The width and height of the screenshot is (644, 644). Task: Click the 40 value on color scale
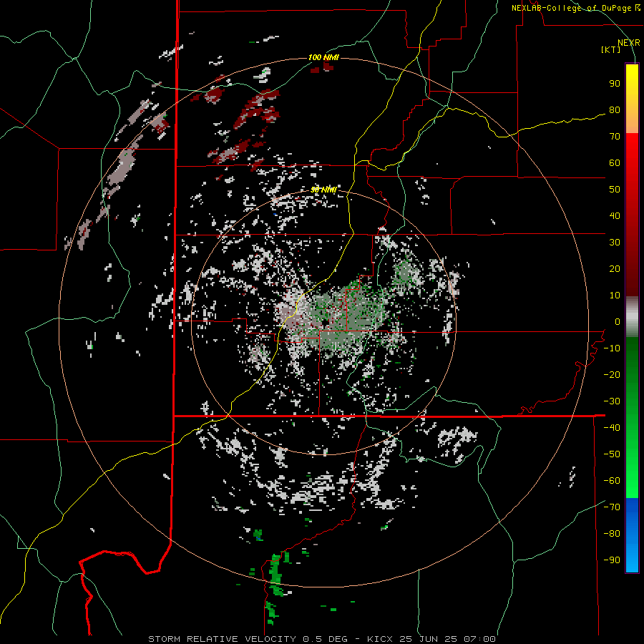pos(615,215)
